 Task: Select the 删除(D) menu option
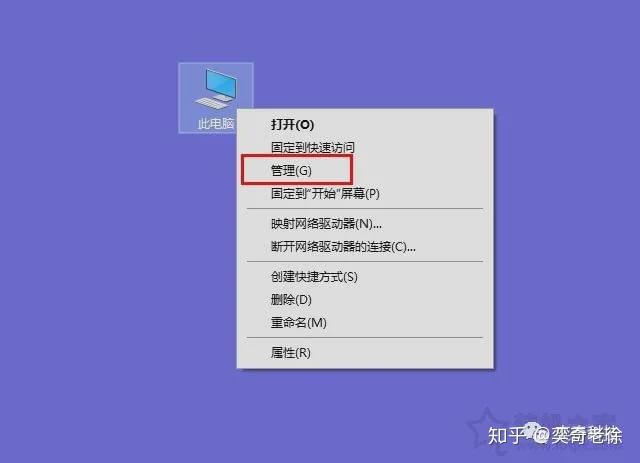291,300
